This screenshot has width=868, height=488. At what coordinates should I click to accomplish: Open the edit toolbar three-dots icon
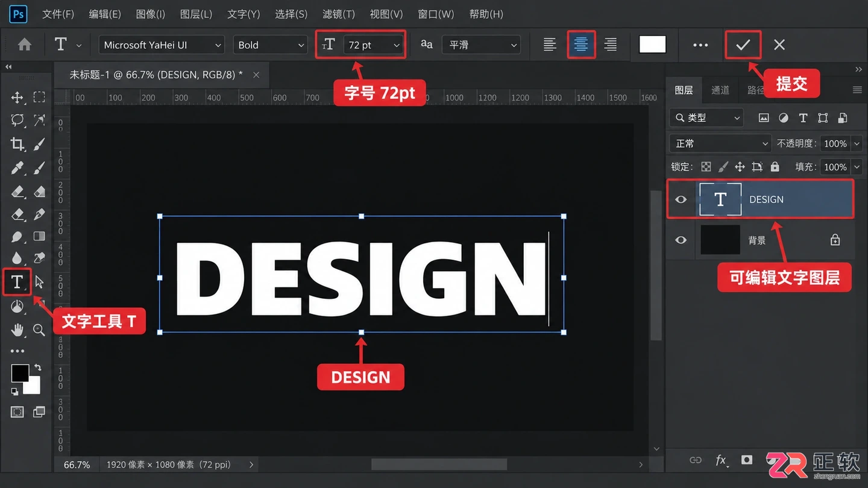pyautogui.click(x=17, y=351)
